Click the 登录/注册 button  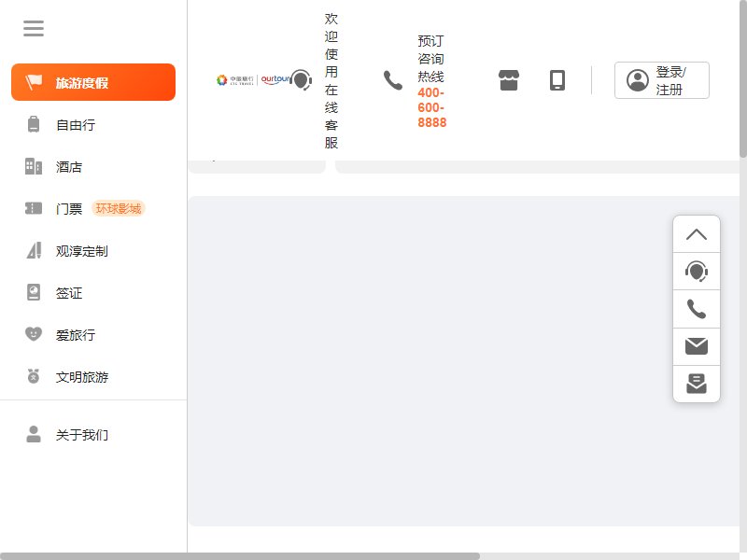662,80
